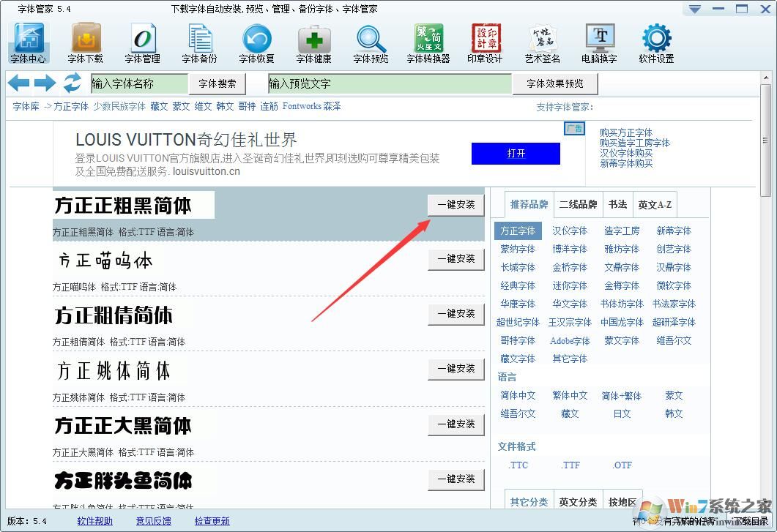Click the blue 打开 button in the ad
The height and width of the screenshot is (532, 777).
pyautogui.click(x=516, y=154)
